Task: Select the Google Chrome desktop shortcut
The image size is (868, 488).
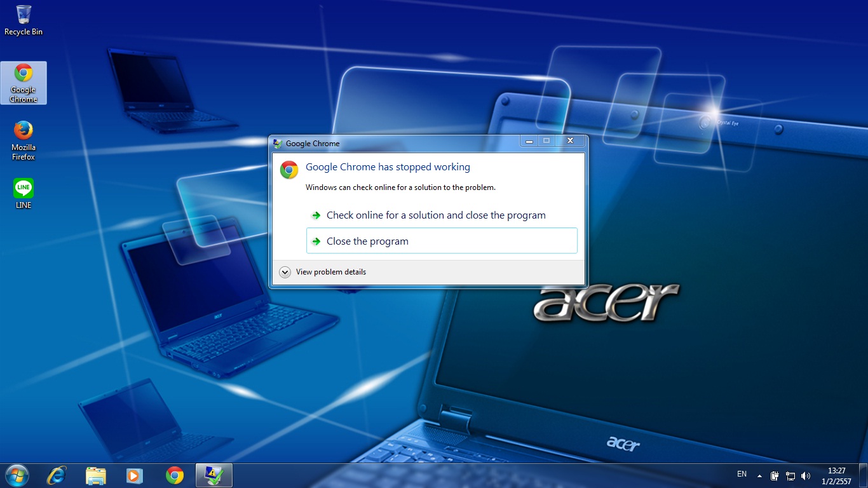Action: 24,83
